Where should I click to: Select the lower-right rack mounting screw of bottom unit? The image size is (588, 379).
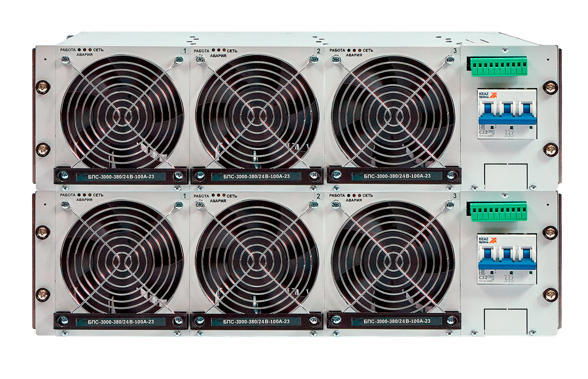point(550,294)
